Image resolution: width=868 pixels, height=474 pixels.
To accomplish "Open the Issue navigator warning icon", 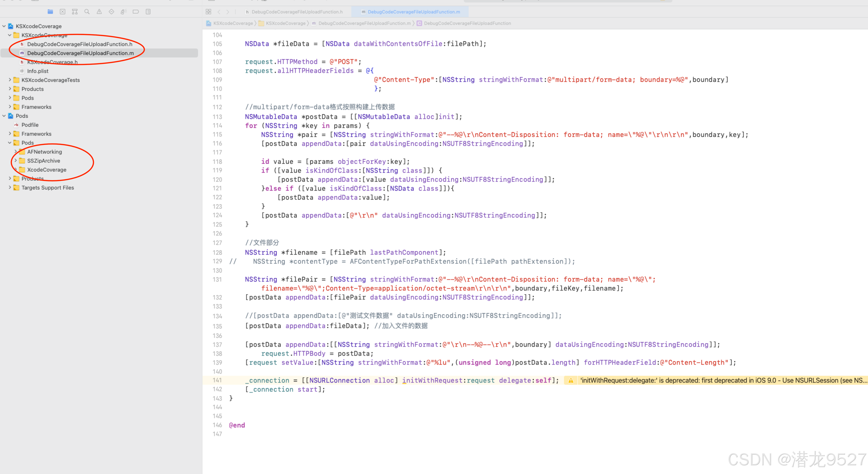I will coord(99,12).
